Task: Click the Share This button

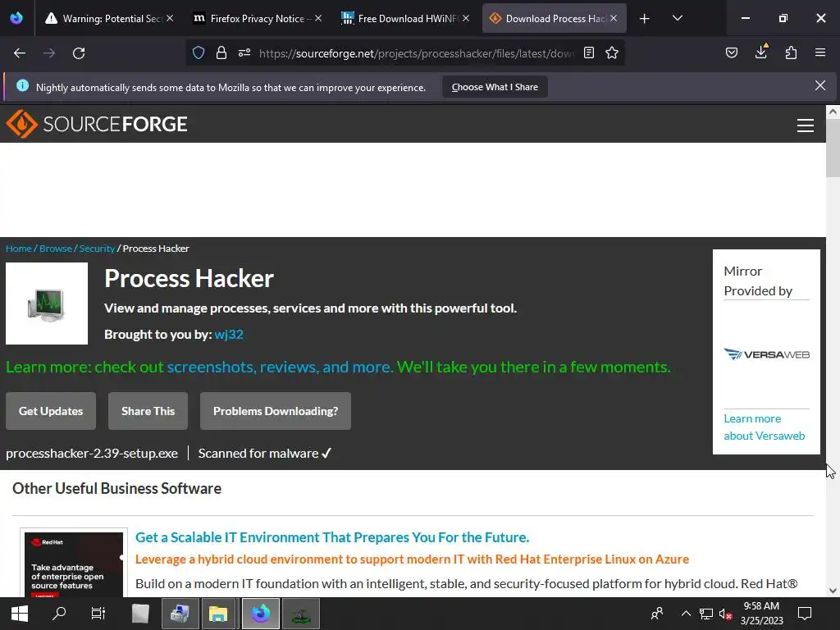Action: pyautogui.click(x=148, y=411)
